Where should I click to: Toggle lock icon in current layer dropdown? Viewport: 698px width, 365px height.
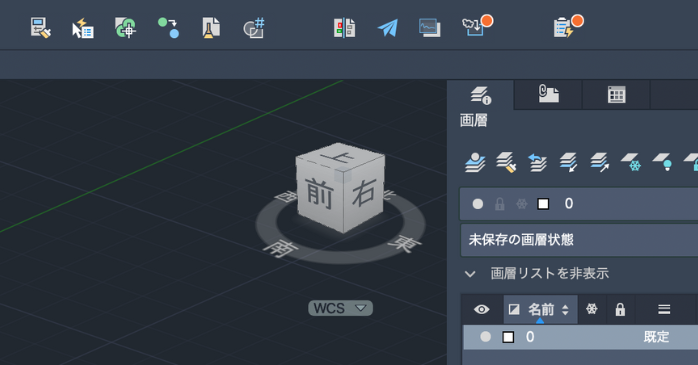pyautogui.click(x=499, y=204)
